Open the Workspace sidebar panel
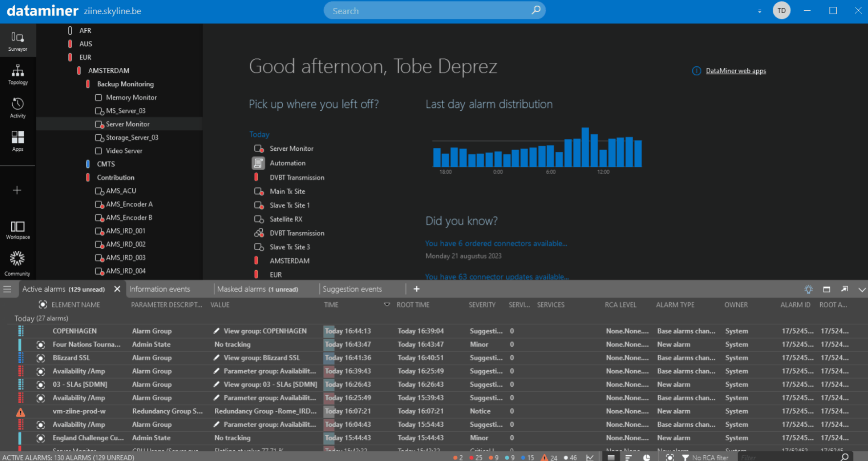Viewport: 868px width, 461px height. 18,230
